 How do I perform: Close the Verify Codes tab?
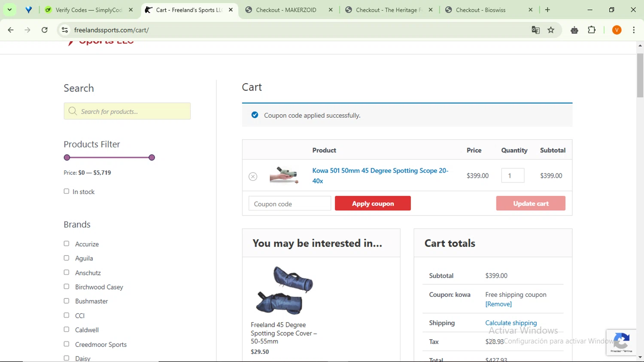[131, 10]
